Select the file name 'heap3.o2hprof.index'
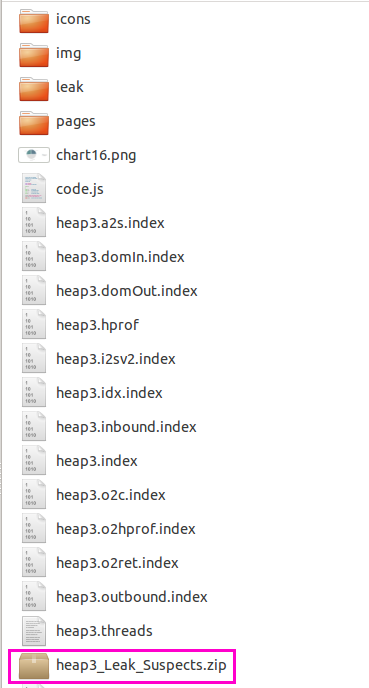The width and height of the screenshot is (369, 688). click(x=125, y=530)
